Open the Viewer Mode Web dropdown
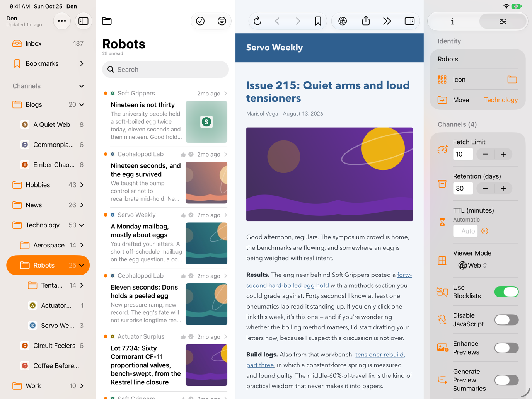The width and height of the screenshot is (532, 399). [x=472, y=265]
